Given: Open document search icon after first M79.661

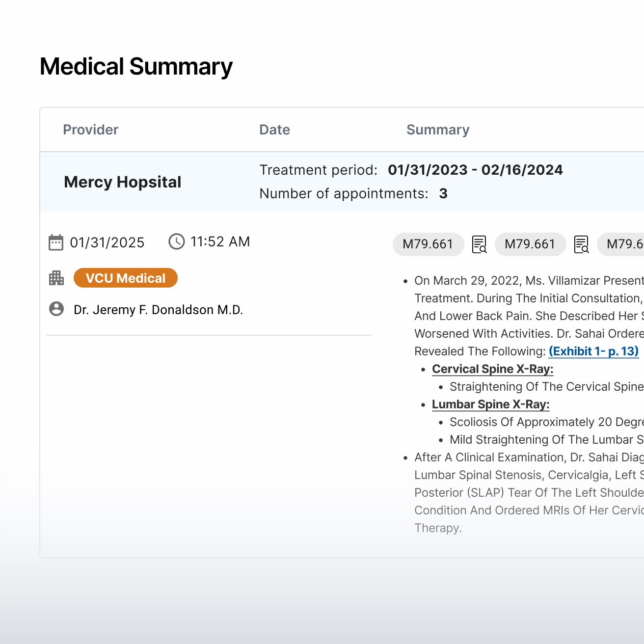Looking at the screenshot, I should [479, 244].
